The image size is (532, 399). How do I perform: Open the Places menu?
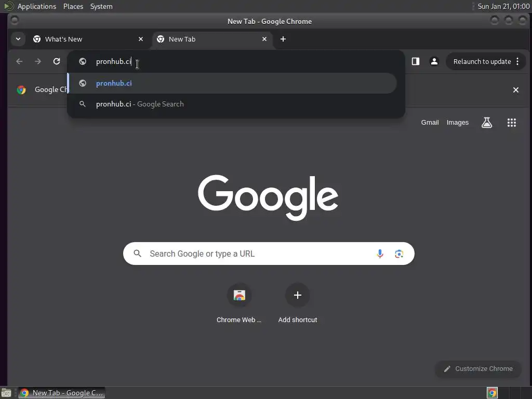point(73,6)
